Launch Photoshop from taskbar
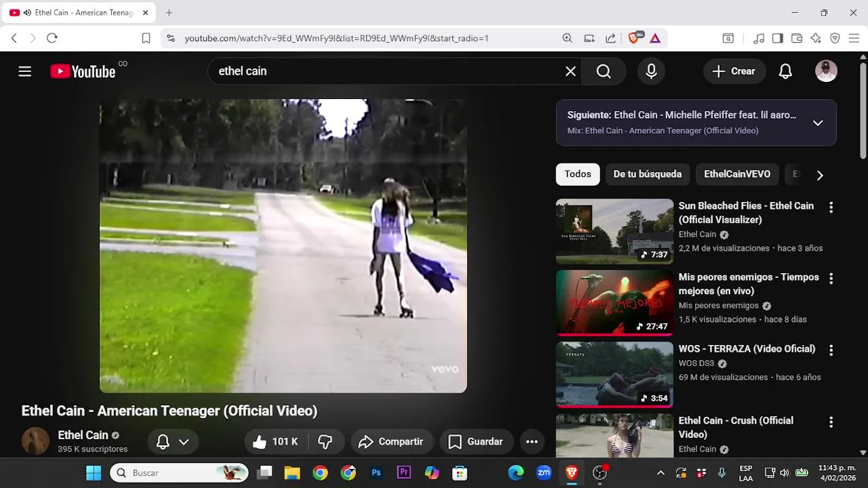Screen dimensions: 868x488 (x=376, y=473)
